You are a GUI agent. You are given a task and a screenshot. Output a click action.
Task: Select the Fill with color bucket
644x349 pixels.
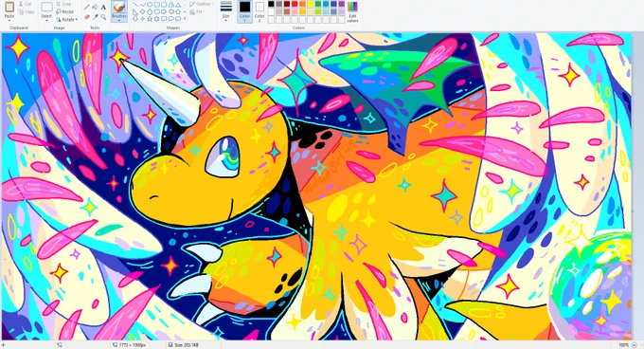(x=95, y=7)
